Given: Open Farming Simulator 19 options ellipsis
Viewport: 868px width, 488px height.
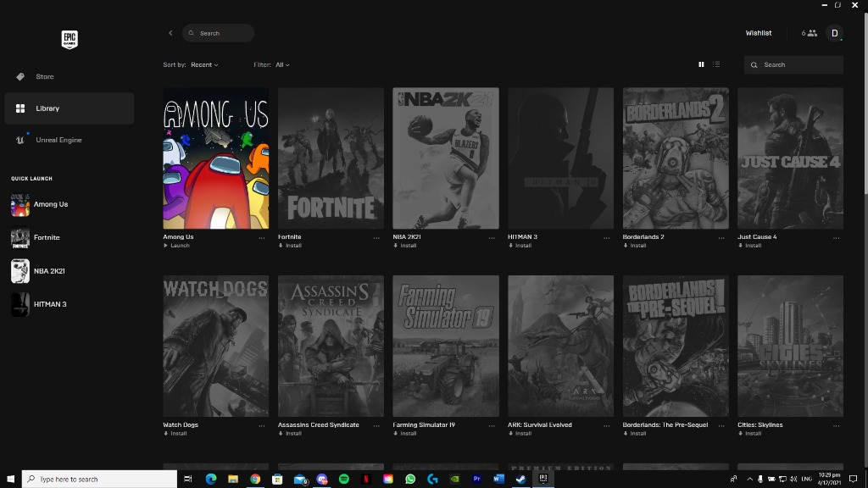Looking at the screenshot, I should [x=492, y=426].
